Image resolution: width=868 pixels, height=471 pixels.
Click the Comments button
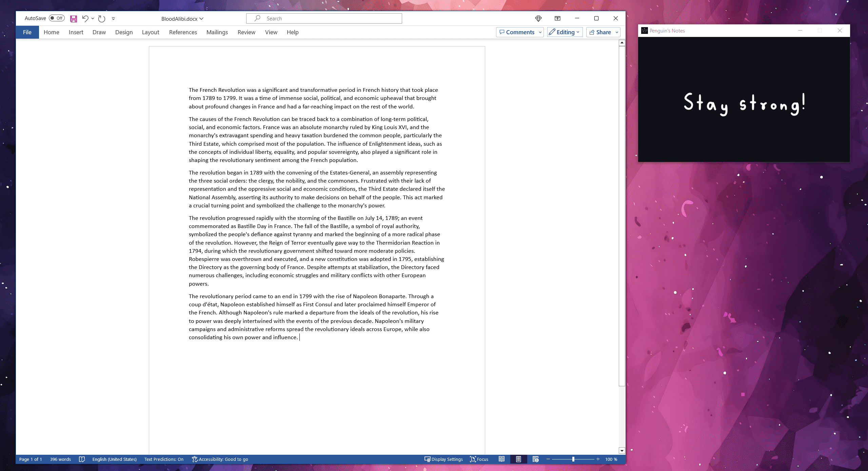(517, 32)
